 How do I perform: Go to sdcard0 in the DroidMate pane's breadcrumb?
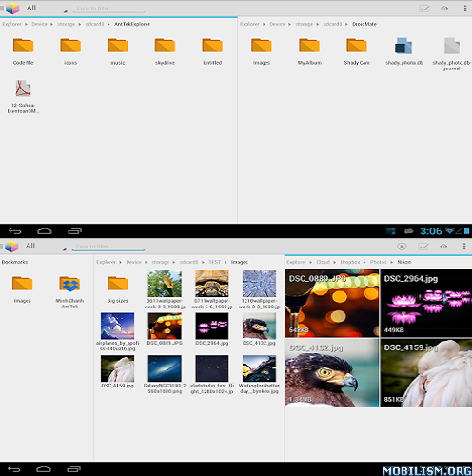coord(332,24)
